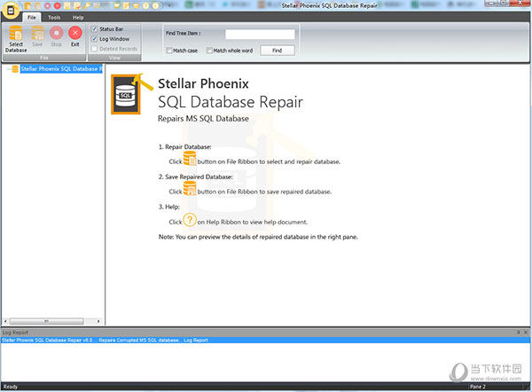The width and height of the screenshot is (532, 392).
Task: Click the 'Stellar Phoenix' heading text
Action: coord(203,83)
